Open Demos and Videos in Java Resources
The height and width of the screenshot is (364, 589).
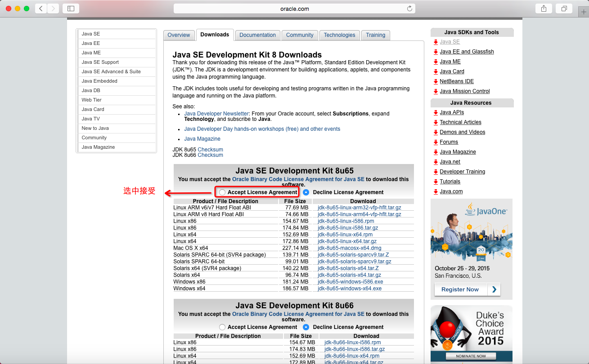coord(463,132)
